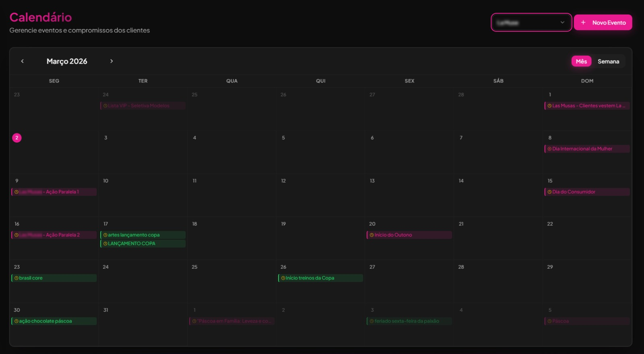This screenshot has width=644, height=354.
Task: Click clock icon on LANÇAMENTO COPA
Action: tap(105, 243)
